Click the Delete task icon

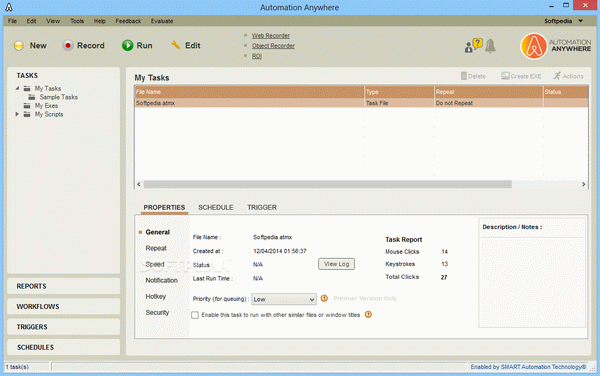[x=464, y=76]
